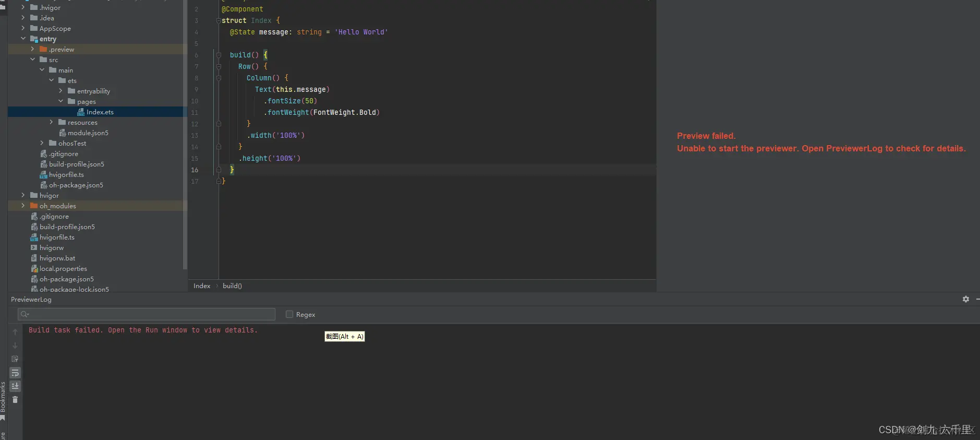Click the module.json5 config file icon
980x440 pixels.
[x=63, y=133]
